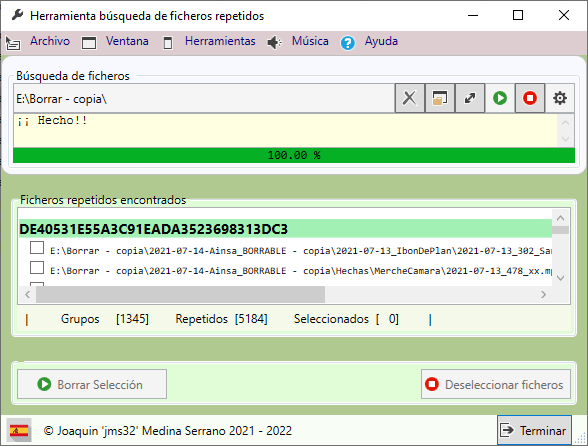The width and height of the screenshot is (588, 446).
Task: Click the Archivo menu icon
Action: (x=13, y=43)
